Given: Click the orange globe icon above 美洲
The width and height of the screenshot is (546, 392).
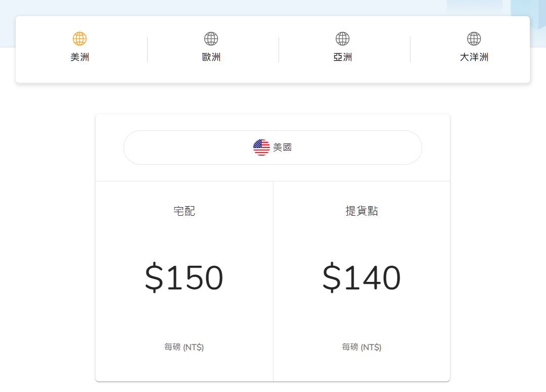Looking at the screenshot, I should pos(80,39).
